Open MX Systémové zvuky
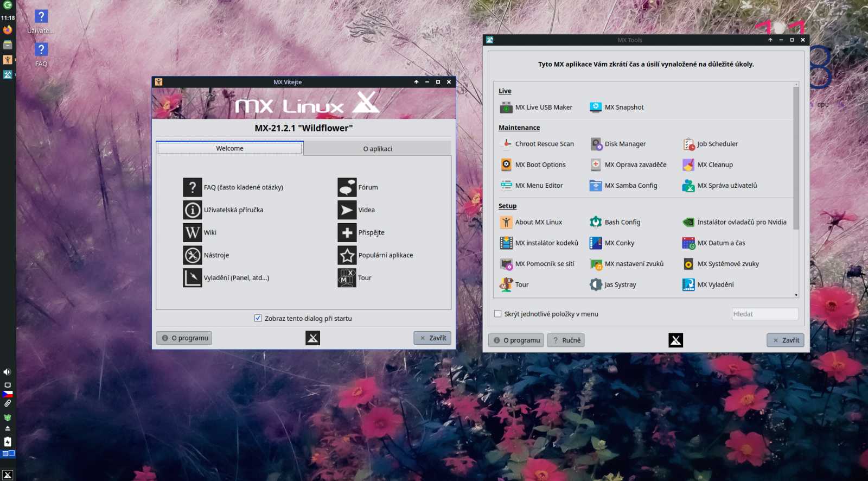Viewport: 868px width, 481px height. [721, 264]
